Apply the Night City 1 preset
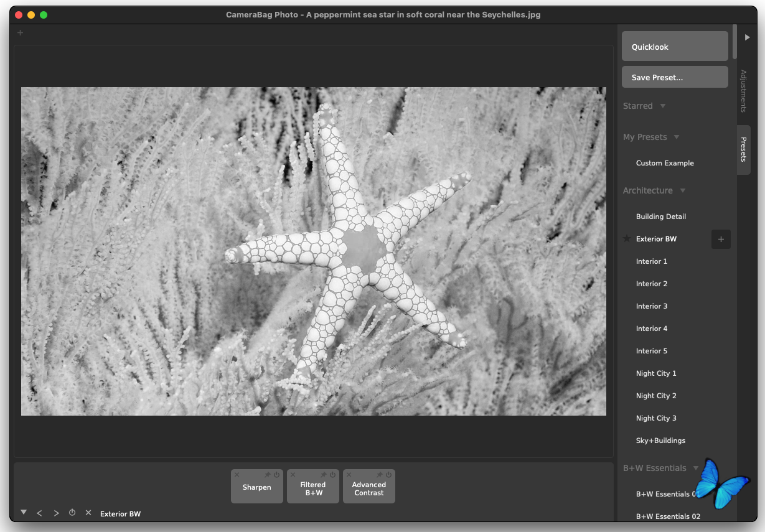765x532 pixels. coord(656,373)
